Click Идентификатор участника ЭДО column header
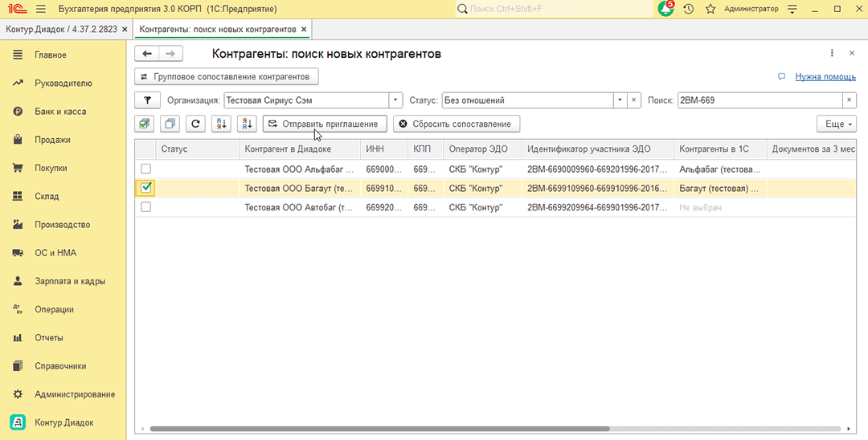Viewport: 868px width, 440px height. pos(597,149)
